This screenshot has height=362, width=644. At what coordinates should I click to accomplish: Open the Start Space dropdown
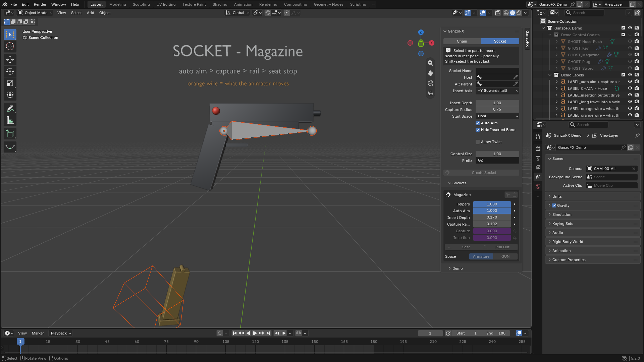pyautogui.click(x=497, y=116)
